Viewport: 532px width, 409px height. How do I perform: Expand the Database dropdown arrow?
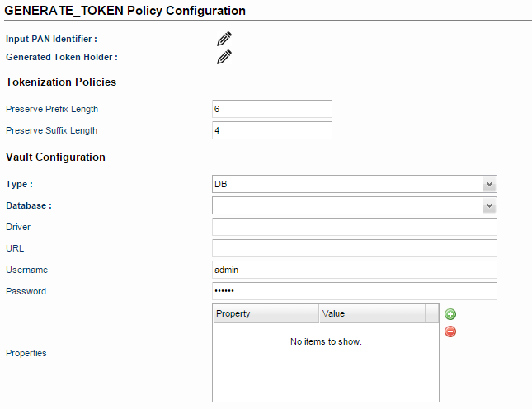click(489, 205)
